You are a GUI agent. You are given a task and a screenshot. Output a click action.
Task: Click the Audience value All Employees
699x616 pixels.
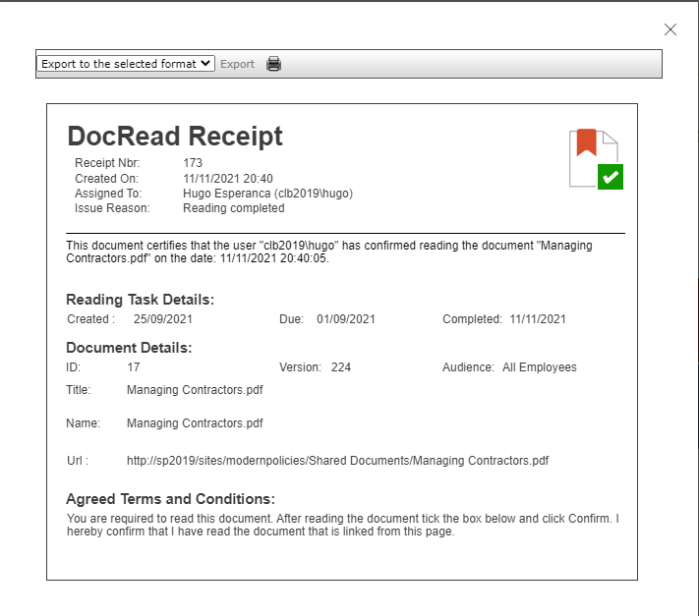[x=539, y=367]
